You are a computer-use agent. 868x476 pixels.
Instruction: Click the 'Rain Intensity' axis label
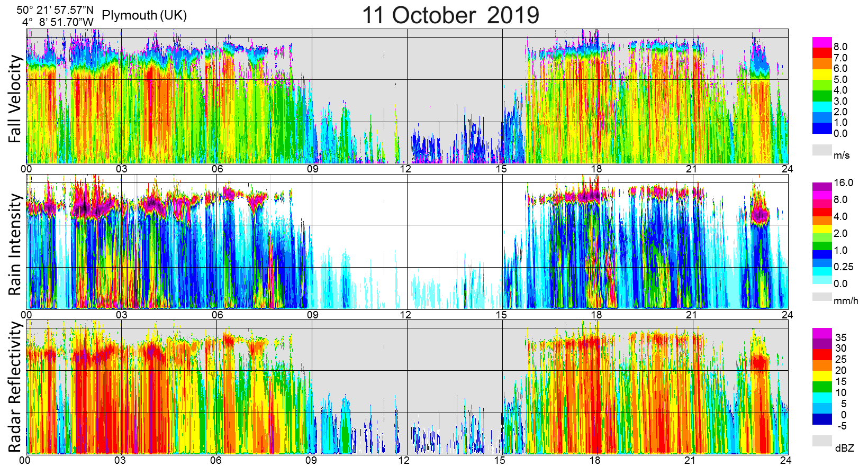(15, 244)
